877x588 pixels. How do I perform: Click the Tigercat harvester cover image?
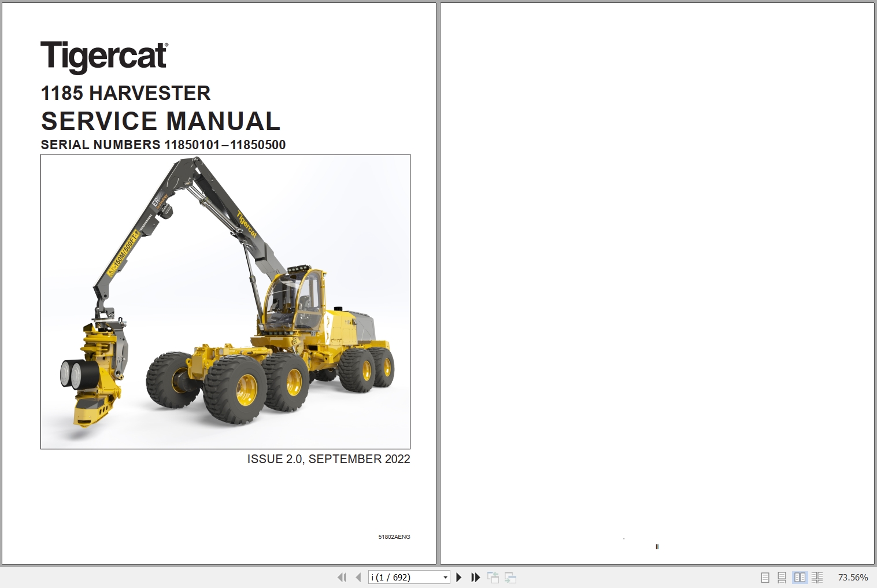point(225,301)
